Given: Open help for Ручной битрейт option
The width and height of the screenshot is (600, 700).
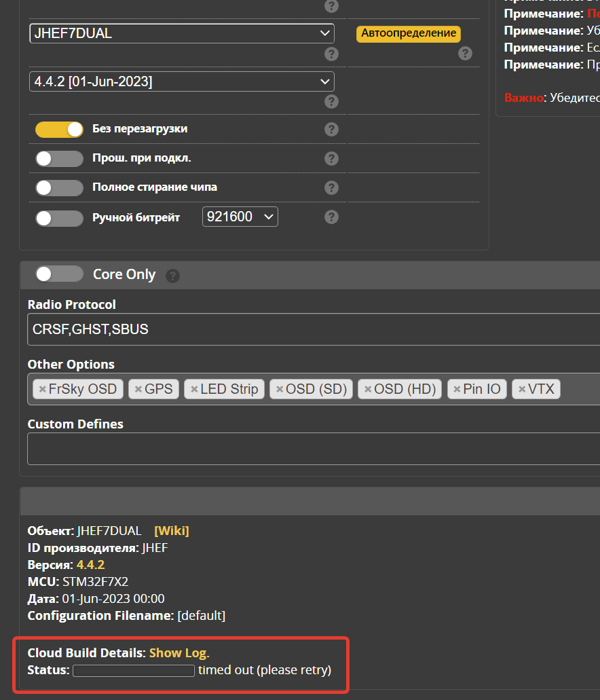Looking at the screenshot, I should click(x=331, y=216).
